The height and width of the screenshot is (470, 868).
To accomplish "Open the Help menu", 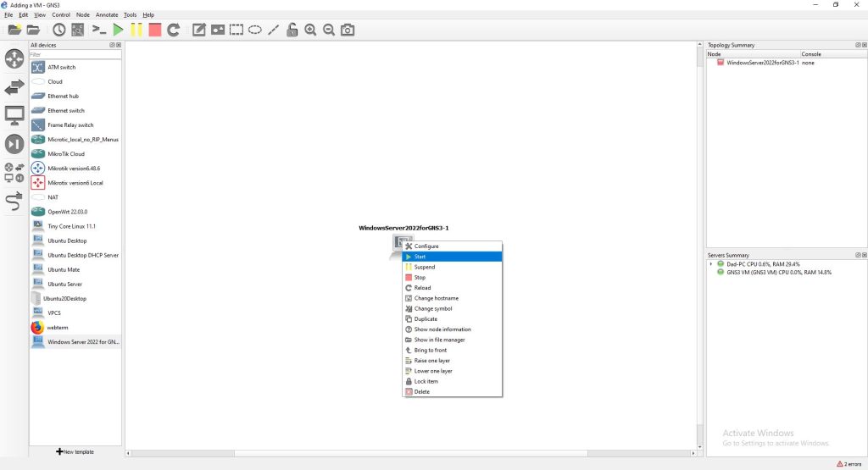I will (x=148, y=15).
